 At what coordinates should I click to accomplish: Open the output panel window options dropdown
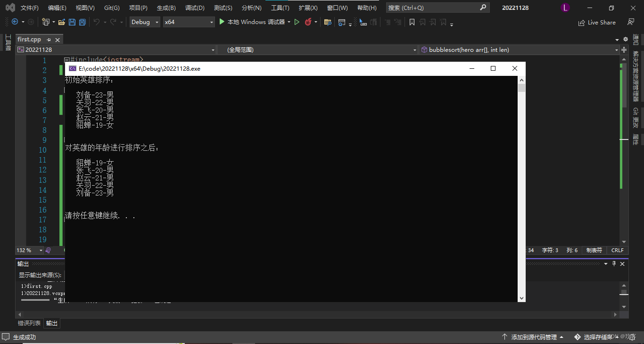pyautogui.click(x=606, y=263)
